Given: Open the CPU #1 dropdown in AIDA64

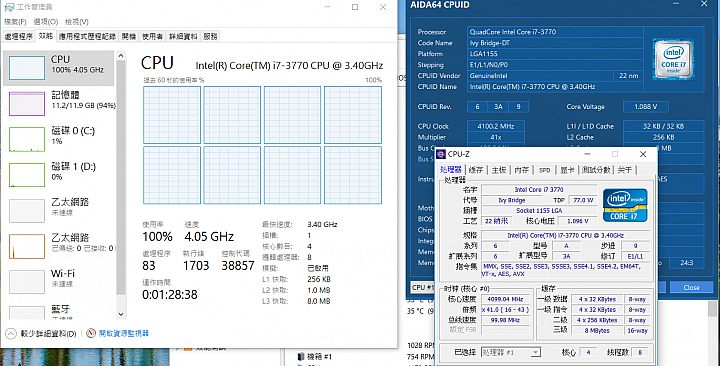Looking at the screenshot, I should click(422, 287).
